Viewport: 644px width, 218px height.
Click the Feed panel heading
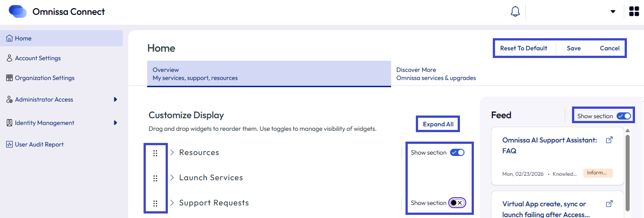click(x=501, y=115)
